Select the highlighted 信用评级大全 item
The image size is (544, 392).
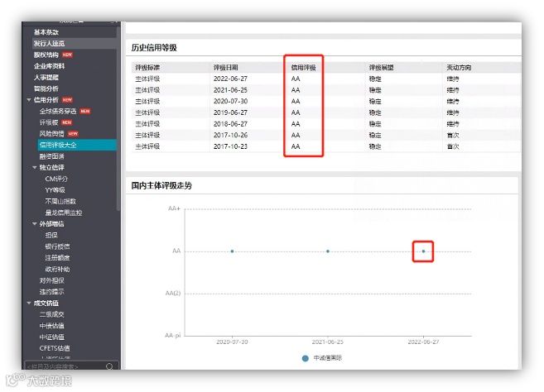pyautogui.click(x=77, y=145)
